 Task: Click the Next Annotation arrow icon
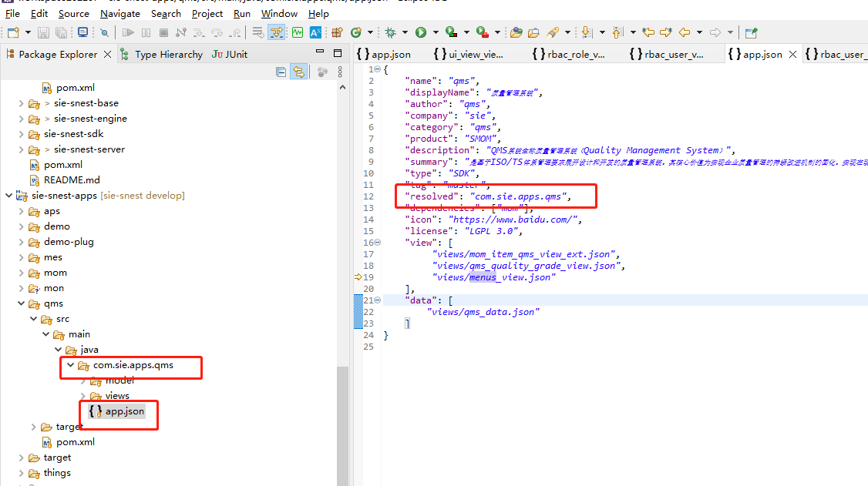[587, 32]
